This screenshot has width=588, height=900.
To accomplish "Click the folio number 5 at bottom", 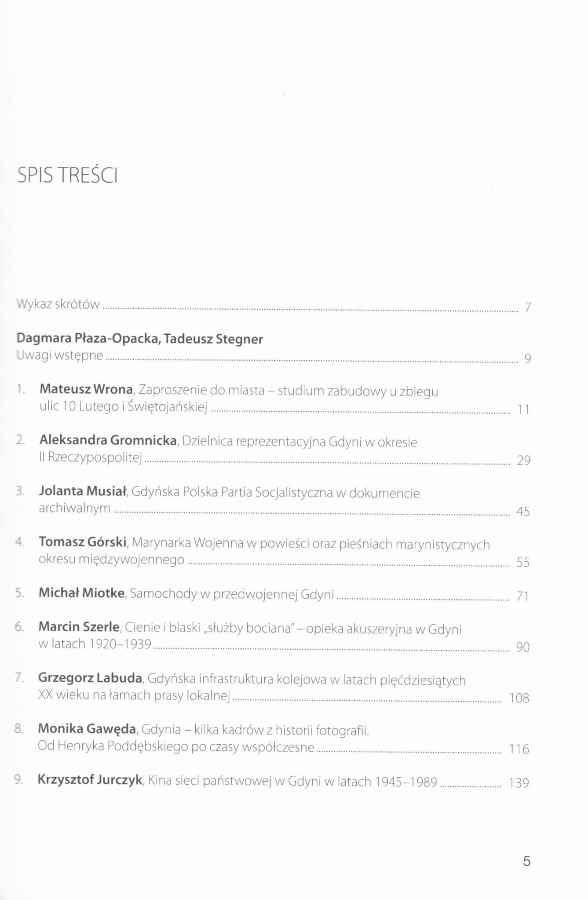I will tap(527, 861).
